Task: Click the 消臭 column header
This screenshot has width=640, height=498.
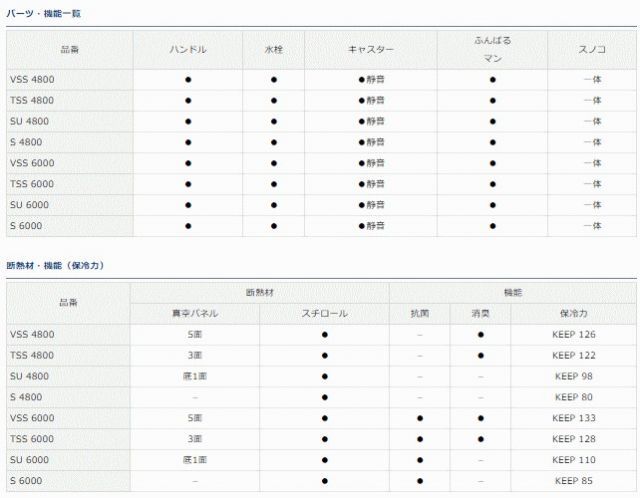Action: pyautogui.click(x=480, y=313)
